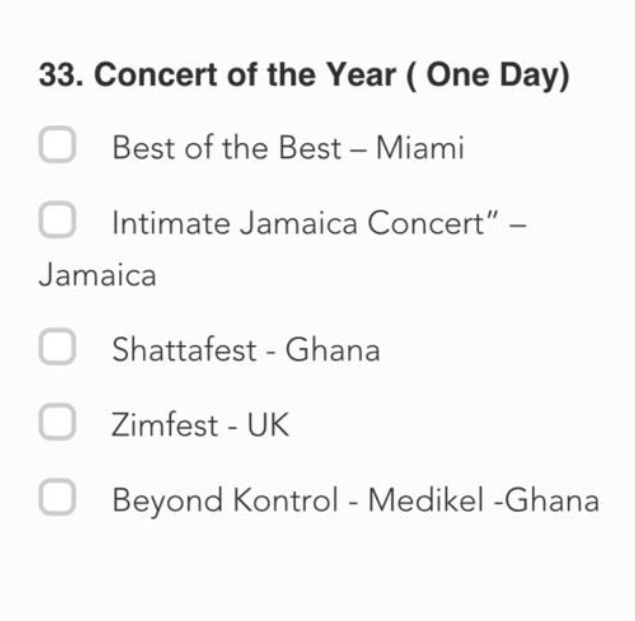The image size is (635, 621).
Task: Click "Beyond Kontrol" in the last option
Action: [225, 500]
